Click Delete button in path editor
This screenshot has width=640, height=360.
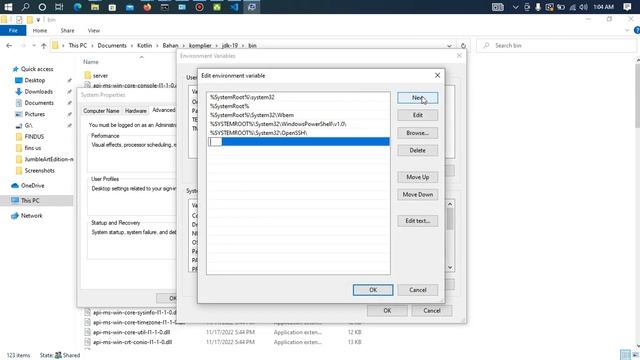[x=418, y=150]
